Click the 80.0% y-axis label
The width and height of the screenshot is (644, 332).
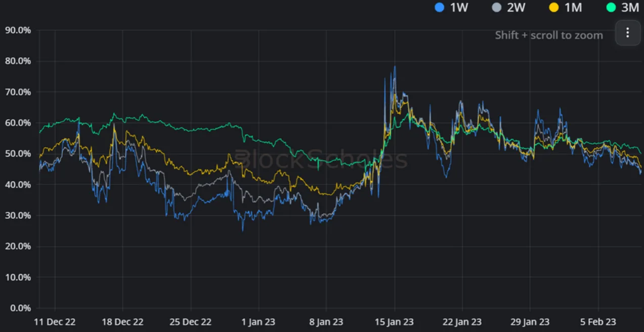(18, 61)
